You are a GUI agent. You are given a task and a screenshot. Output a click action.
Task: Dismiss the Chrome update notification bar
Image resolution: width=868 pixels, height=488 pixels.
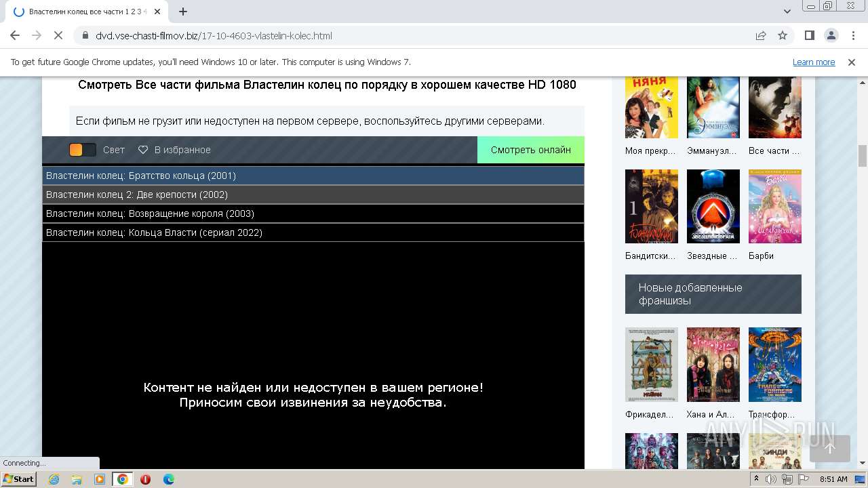point(852,62)
